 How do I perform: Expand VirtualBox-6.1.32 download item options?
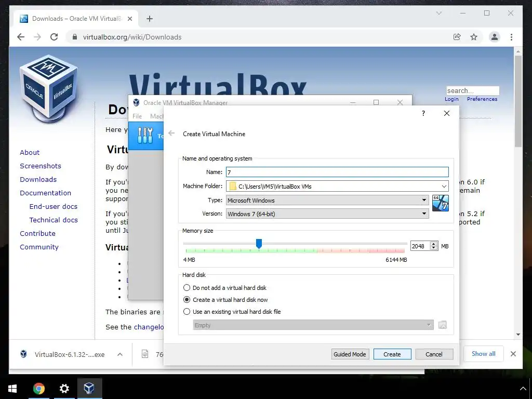pos(120,354)
